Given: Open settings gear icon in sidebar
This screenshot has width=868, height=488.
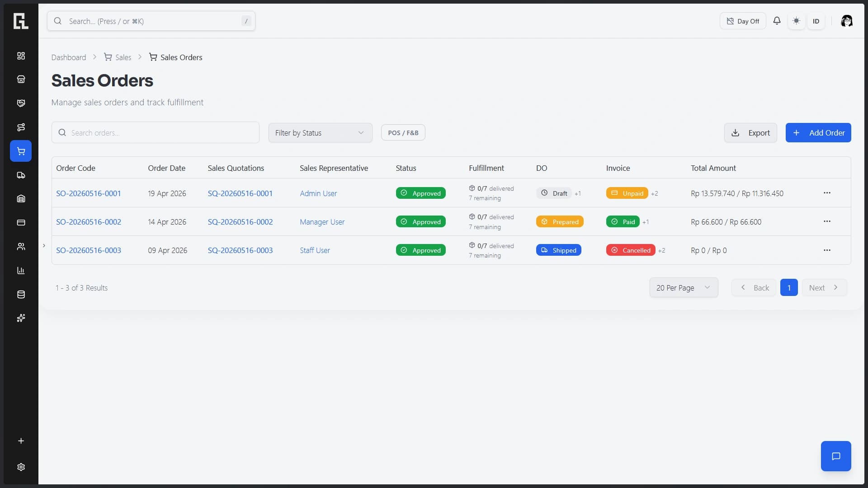Looking at the screenshot, I should [21, 467].
